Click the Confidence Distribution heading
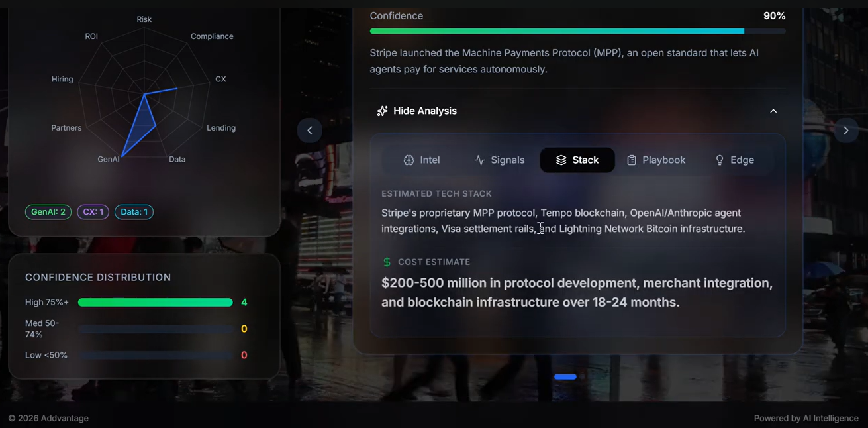868x428 pixels. click(98, 278)
